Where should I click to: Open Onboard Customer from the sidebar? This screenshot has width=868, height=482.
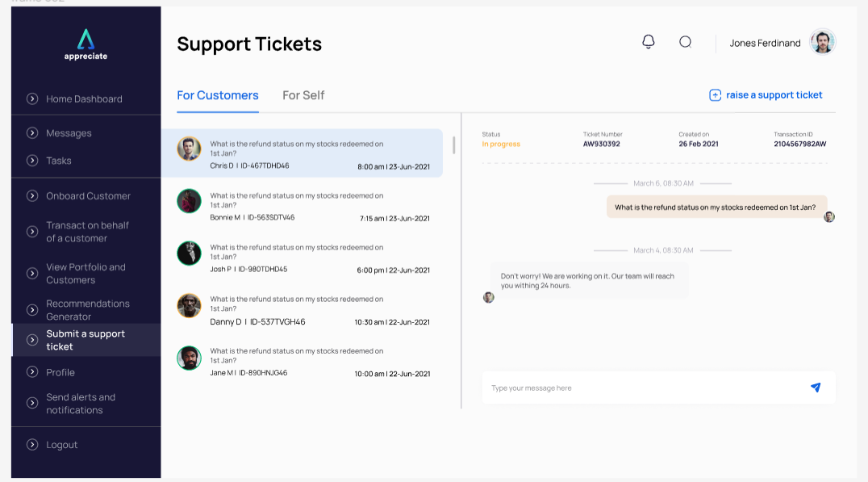(x=88, y=196)
